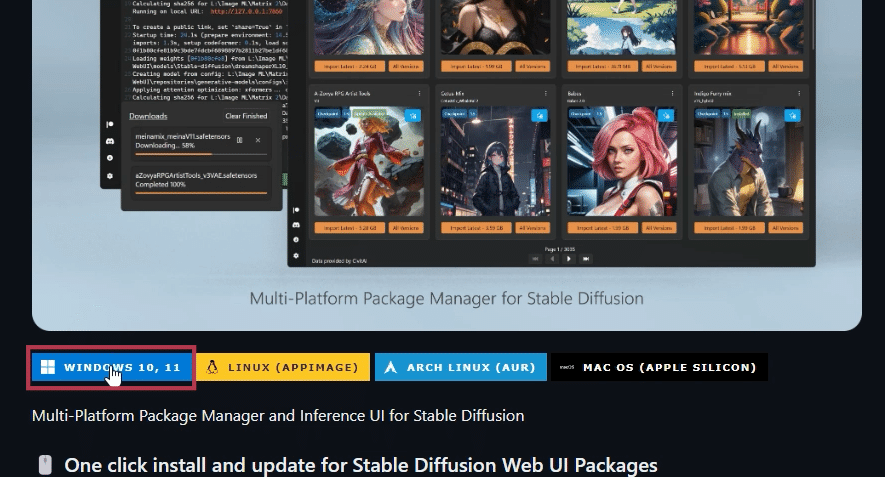The width and height of the screenshot is (885, 477).
Task: Go to the previous page in preview pagination
Action: 552,259
